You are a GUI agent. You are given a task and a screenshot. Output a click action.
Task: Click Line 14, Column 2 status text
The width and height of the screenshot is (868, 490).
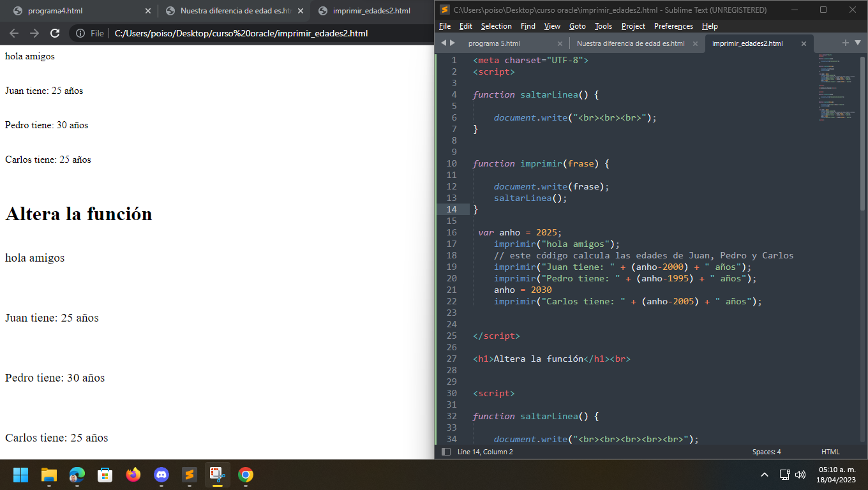pyautogui.click(x=485, y=452)
